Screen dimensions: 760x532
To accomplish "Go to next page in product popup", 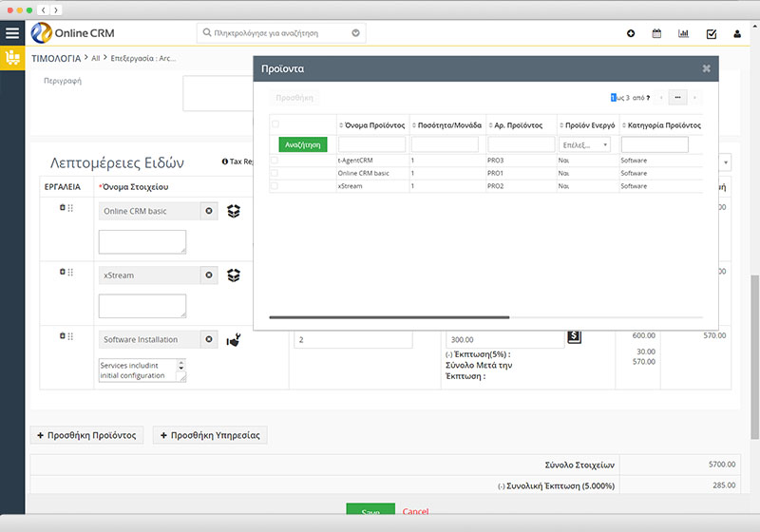I will 694,98.
